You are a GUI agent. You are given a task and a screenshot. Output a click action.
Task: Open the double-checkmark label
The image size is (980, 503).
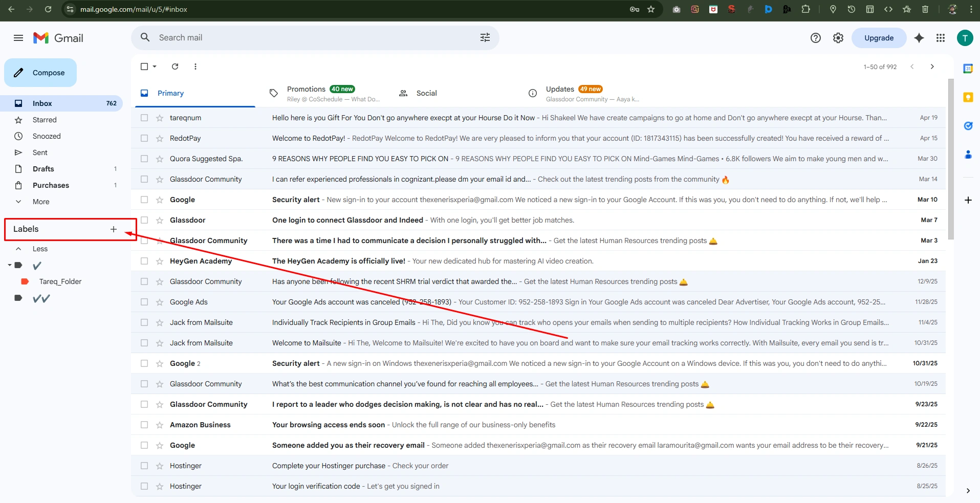point(41,298)
